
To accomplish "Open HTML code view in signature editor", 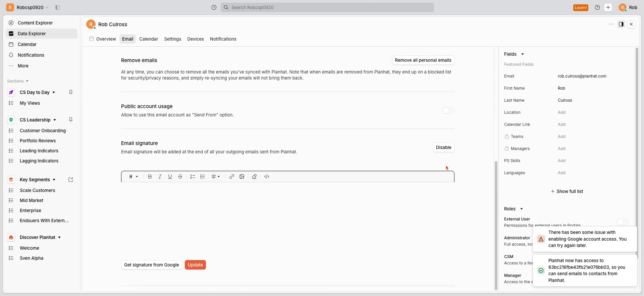I will (x=267, y=177).
